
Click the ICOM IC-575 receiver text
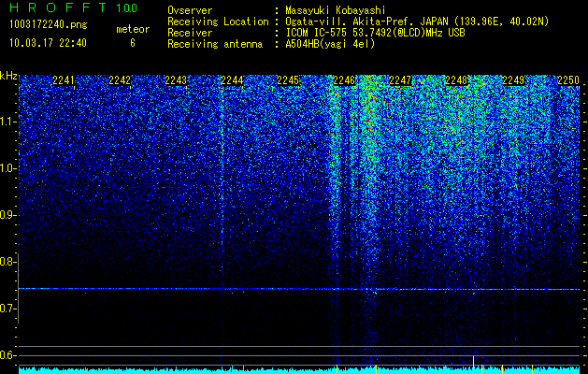(x=375, y=33)
